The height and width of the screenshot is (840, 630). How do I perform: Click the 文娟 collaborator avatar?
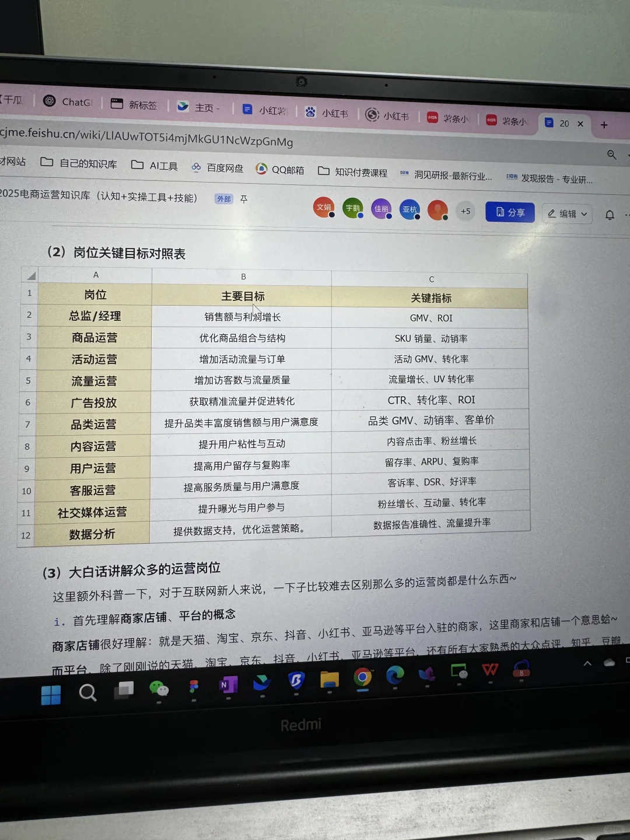[323, 207]
